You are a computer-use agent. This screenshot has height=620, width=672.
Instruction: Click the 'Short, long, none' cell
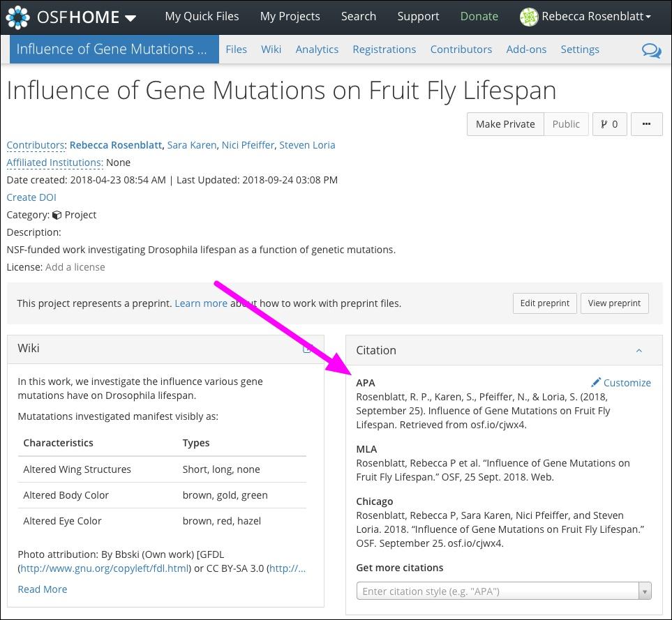click(221, 469)
